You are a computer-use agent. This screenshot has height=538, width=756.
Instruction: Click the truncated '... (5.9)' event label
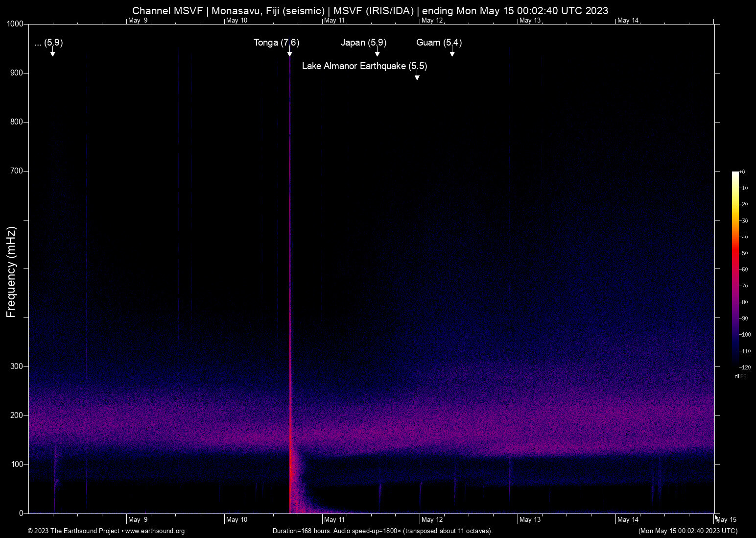coord(49,43)
